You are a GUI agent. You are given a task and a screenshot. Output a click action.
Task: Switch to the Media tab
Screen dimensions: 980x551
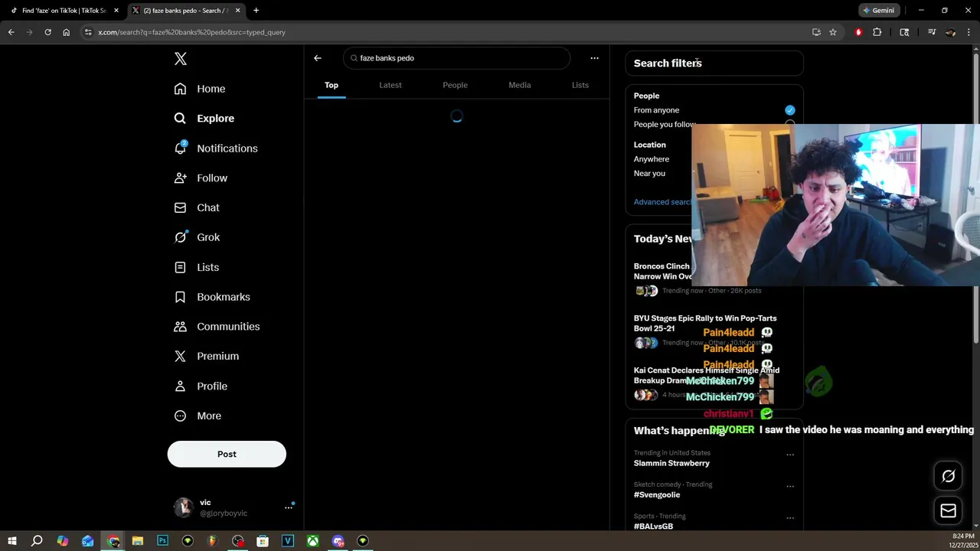point(520,85)
